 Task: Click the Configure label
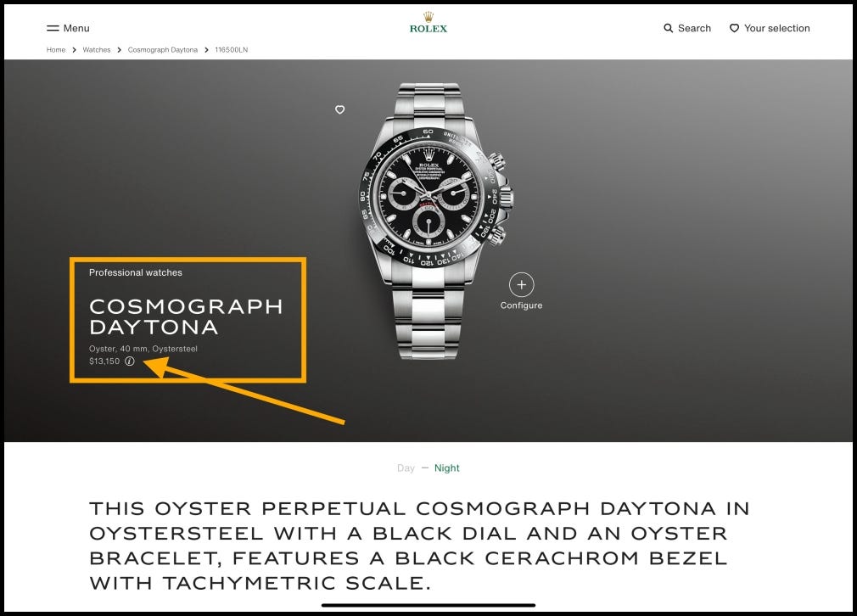522,305
